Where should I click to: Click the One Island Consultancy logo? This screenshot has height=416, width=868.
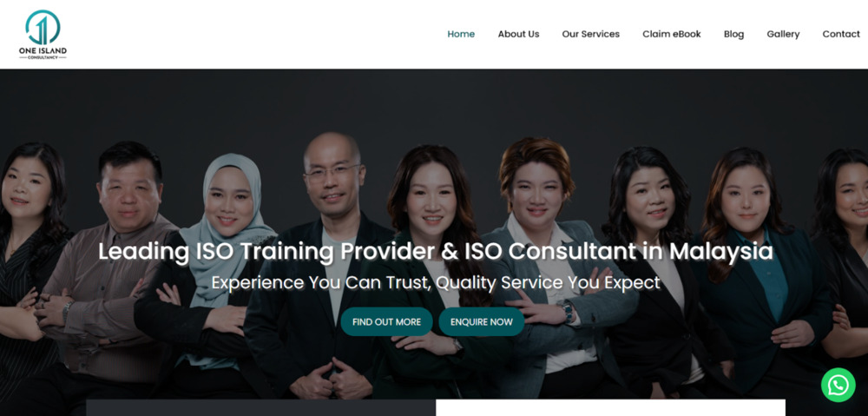click(43, 35)
